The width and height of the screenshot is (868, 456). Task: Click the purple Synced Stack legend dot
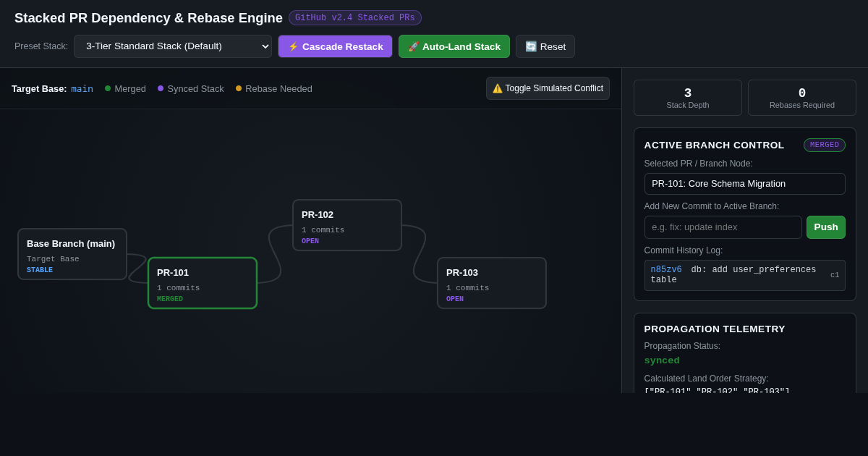coord(161,88)
